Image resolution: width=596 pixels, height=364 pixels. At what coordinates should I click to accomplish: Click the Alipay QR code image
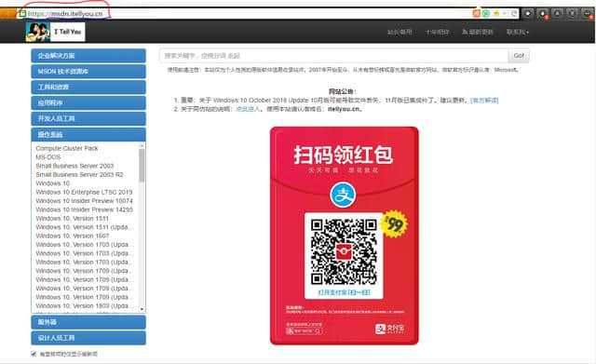[x=344, y=252]
